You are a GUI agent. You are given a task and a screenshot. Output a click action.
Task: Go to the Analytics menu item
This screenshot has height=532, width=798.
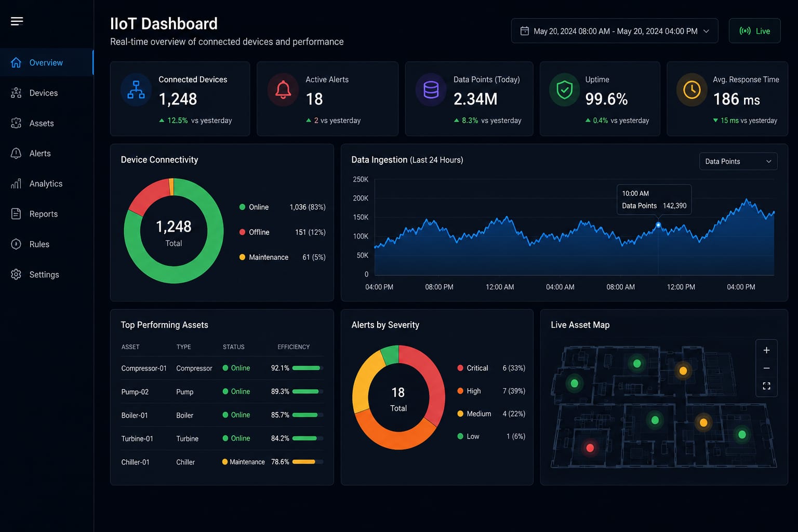(x=47, y=183)
